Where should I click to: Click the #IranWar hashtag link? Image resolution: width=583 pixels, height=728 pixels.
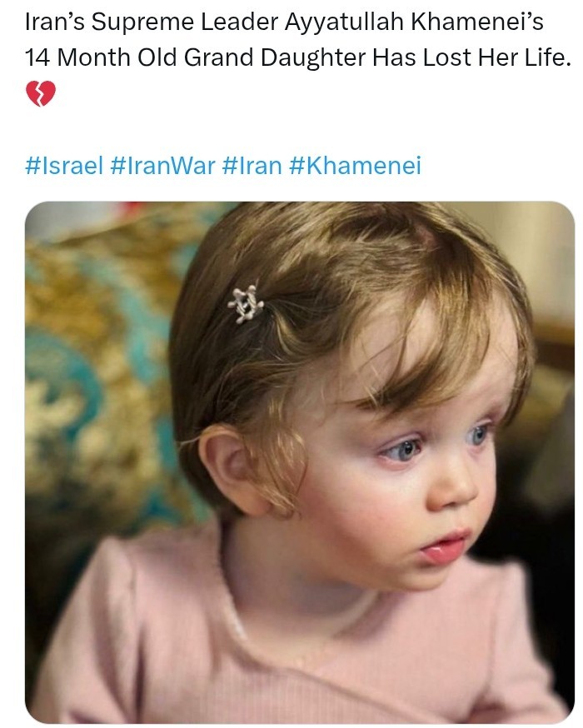coord(162,165)
